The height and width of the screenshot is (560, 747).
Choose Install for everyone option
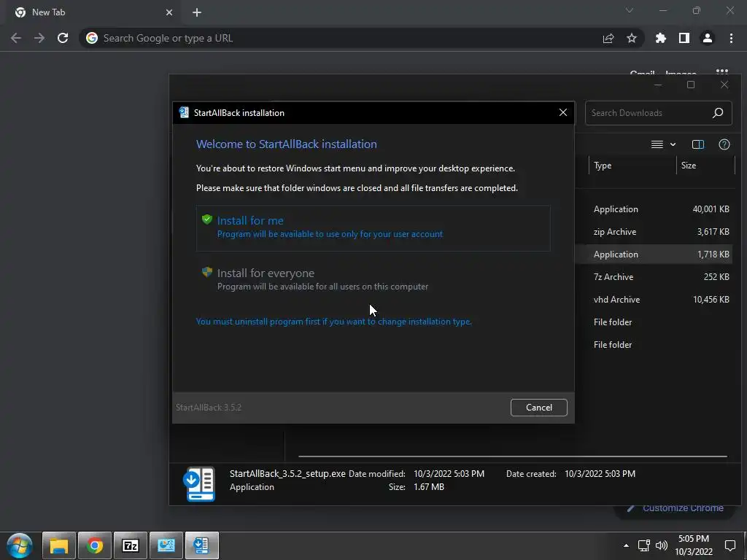[373, 279]
